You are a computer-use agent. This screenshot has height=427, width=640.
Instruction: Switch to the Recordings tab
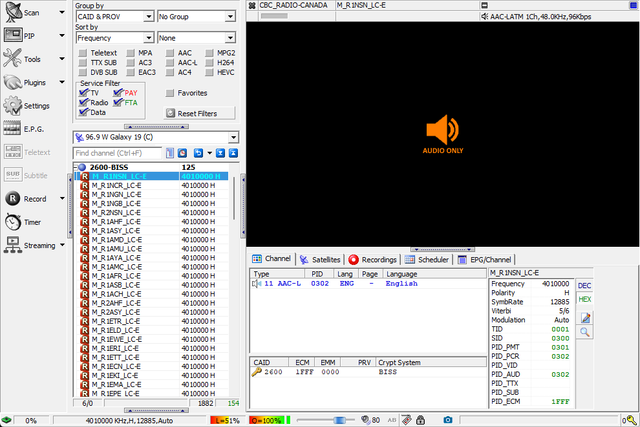coord(372,259)
